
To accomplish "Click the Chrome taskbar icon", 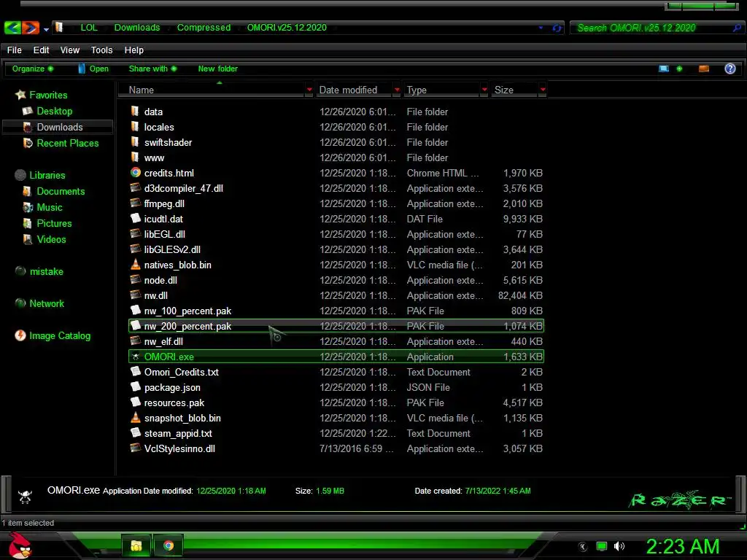I will 169,545.
